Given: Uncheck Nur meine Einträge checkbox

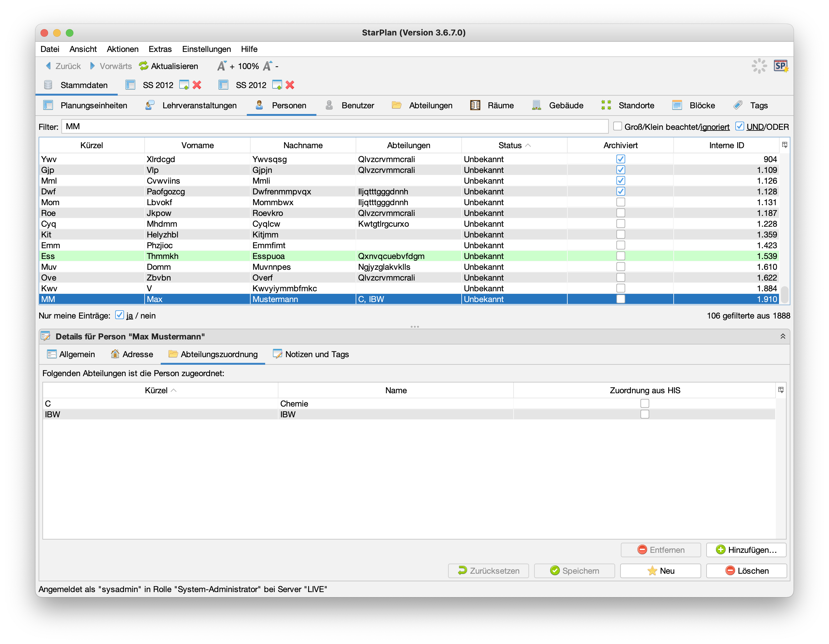Looking at the screenshot, I should (119, 315).
